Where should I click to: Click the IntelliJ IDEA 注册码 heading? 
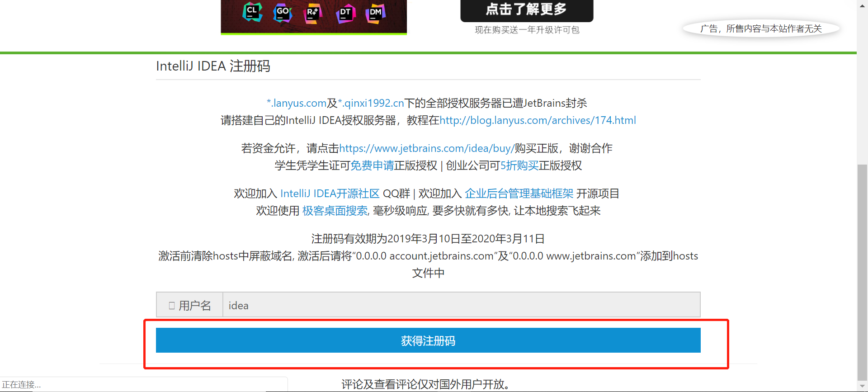(x=213, y=66)
